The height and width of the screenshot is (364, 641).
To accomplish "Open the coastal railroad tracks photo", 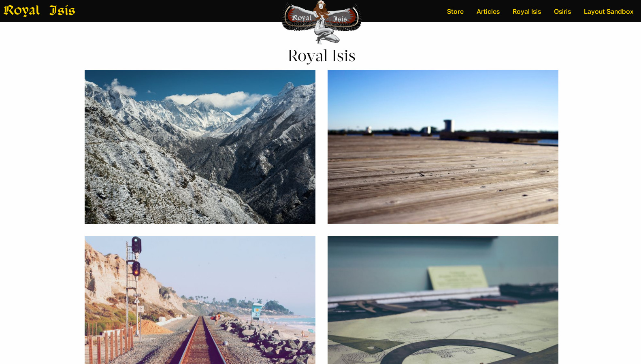I will [x=200, y=300].
